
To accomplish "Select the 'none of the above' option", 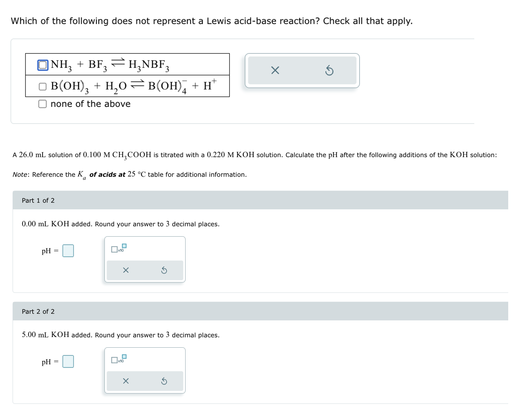I will click(x=42, y=103).
